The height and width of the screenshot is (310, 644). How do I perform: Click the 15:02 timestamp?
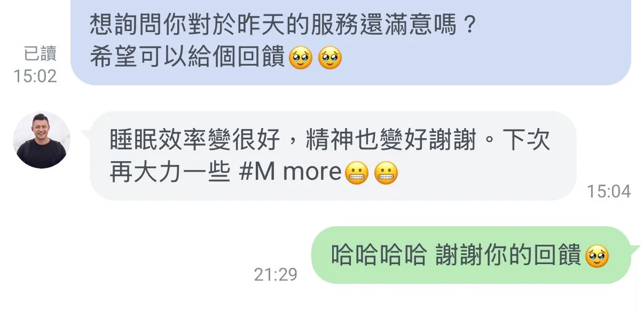[35, 76]
